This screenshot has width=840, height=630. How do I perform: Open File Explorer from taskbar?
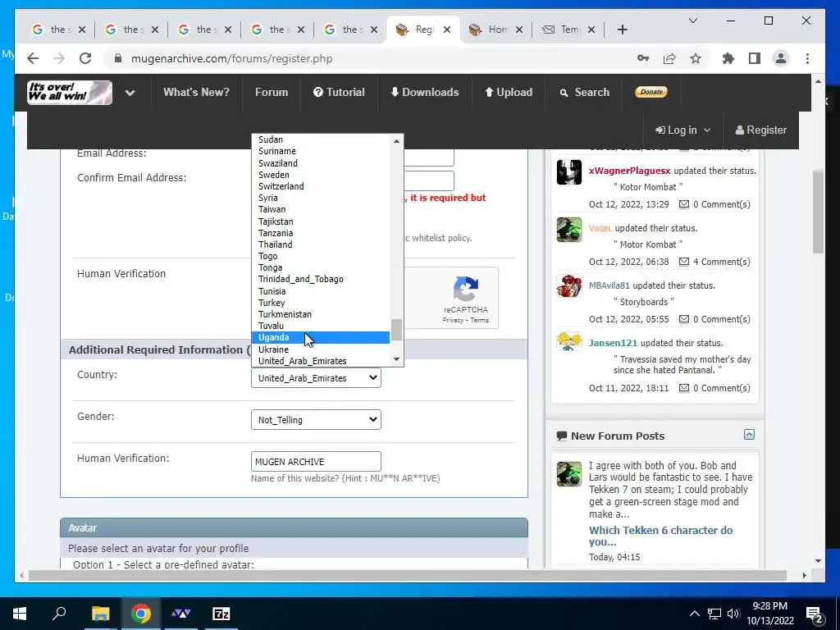click(x=100, y=614)
